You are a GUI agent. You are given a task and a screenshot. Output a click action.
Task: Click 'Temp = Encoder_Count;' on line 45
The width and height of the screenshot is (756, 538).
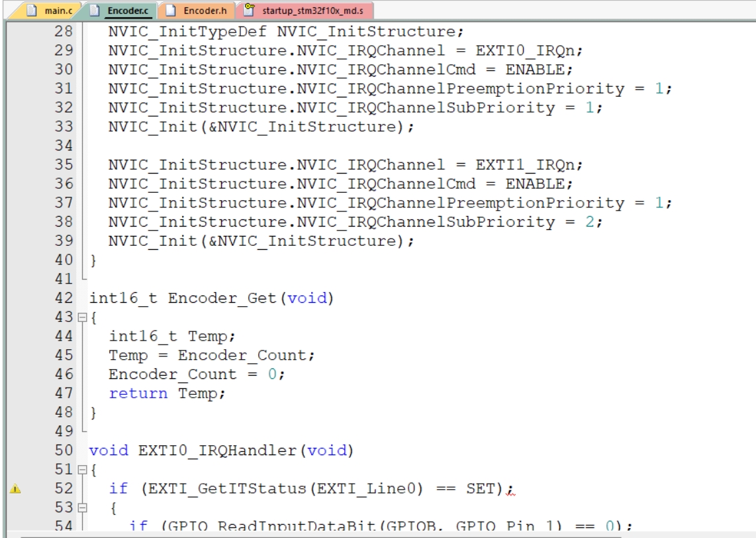[212, 356]
